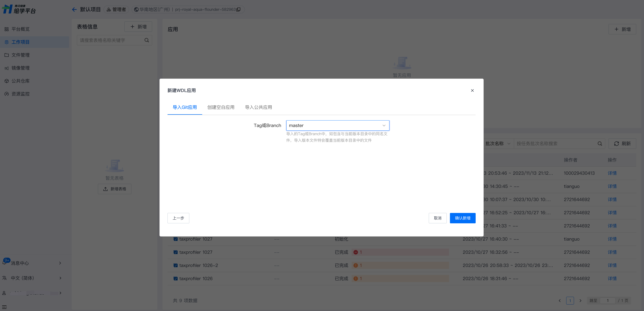Go to the next page arrow in pagination
Viewport: 644px width, 311px height.
click(580, 300)
